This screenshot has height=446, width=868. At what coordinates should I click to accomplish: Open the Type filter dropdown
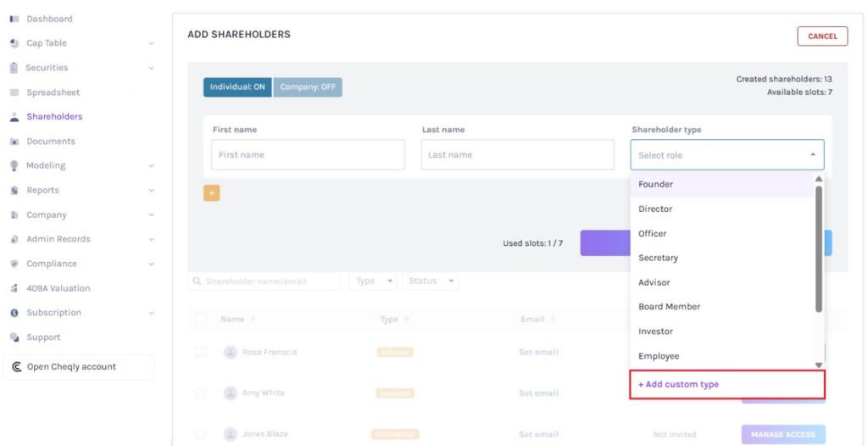[373, 281]
